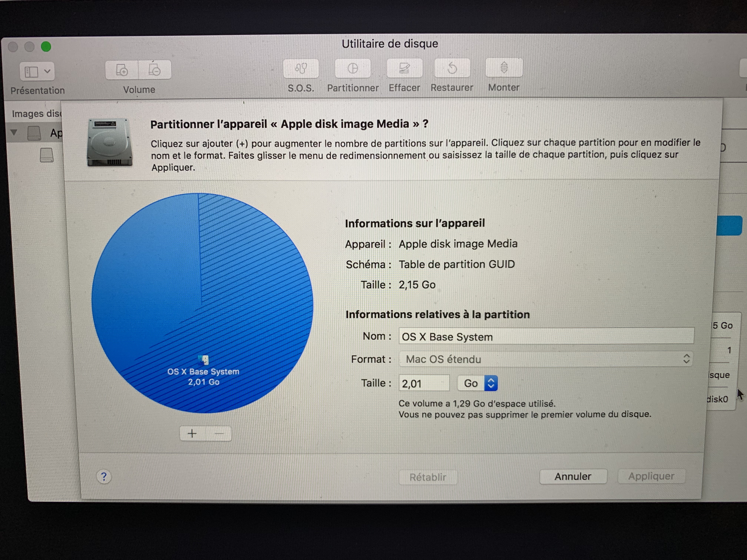Edit the Nom field OS X Base System
747x560 pixels.
point(546,336)
